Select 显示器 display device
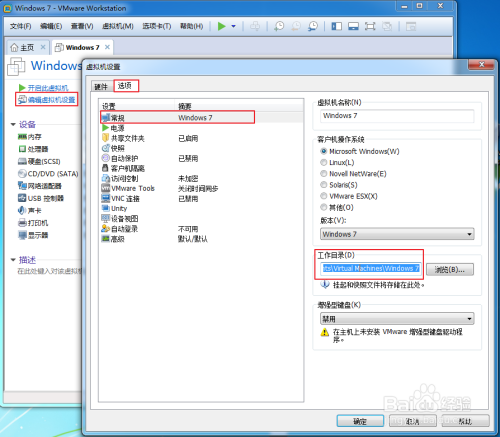This screenshot has width=500, height=437. coord(33,235)
